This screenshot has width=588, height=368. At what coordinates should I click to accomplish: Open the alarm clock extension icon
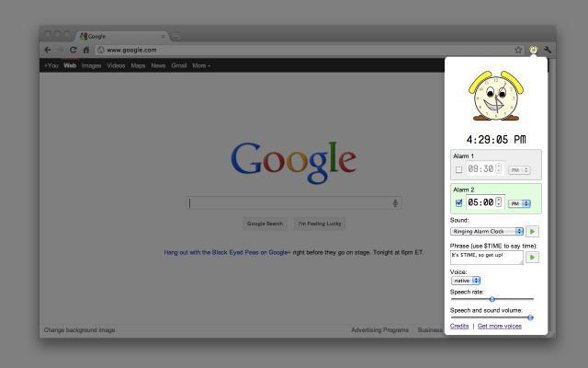click(x=533, y=50)
